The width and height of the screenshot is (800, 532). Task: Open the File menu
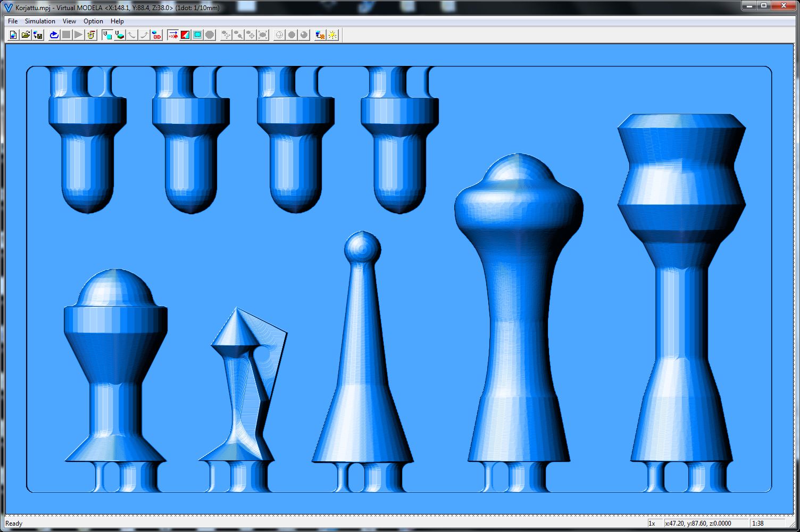pos(13,21)
